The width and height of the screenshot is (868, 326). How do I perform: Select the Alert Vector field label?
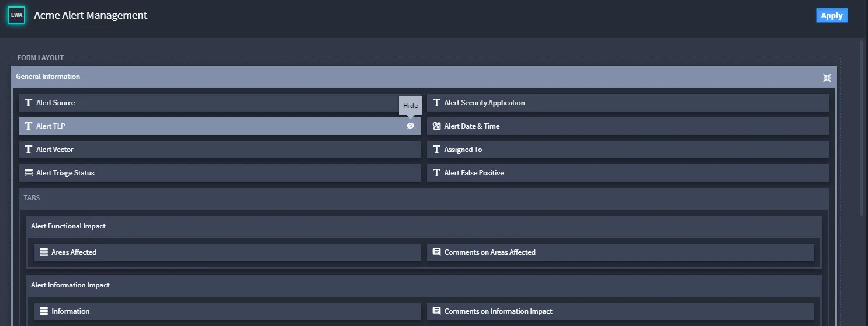point(55,150)
